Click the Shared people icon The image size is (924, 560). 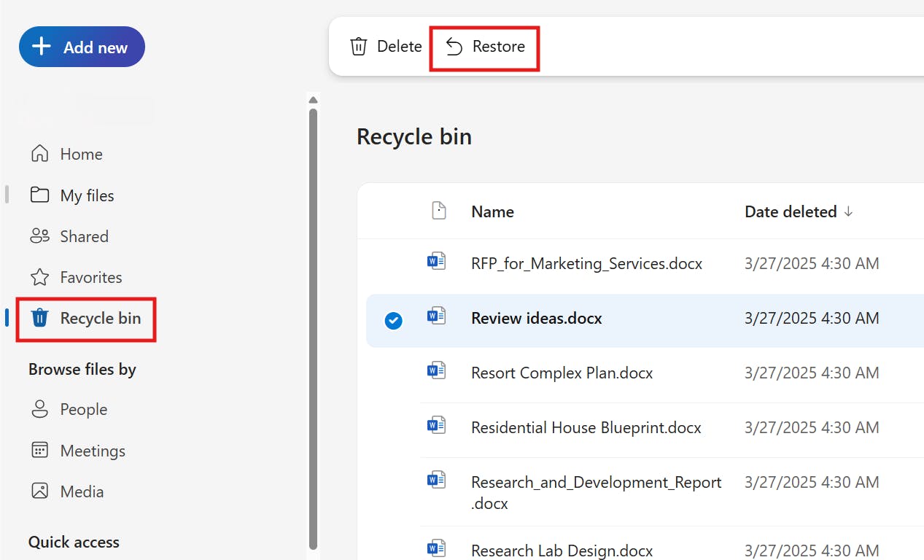tap(39, 236)
